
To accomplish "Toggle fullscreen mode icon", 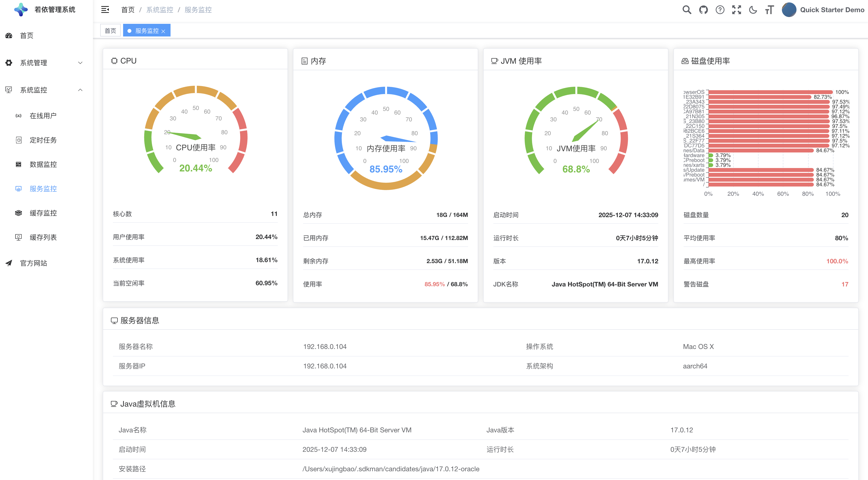I will pos(736,10).
